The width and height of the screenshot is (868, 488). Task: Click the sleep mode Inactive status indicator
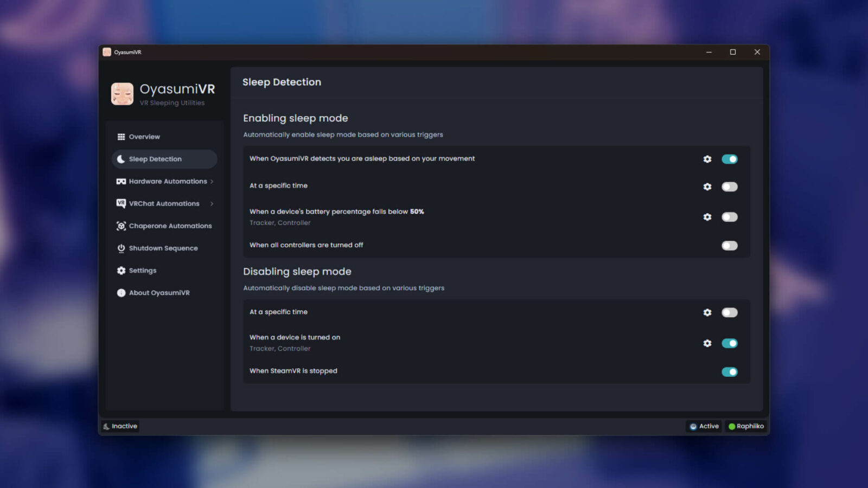(x=120, y=426)
